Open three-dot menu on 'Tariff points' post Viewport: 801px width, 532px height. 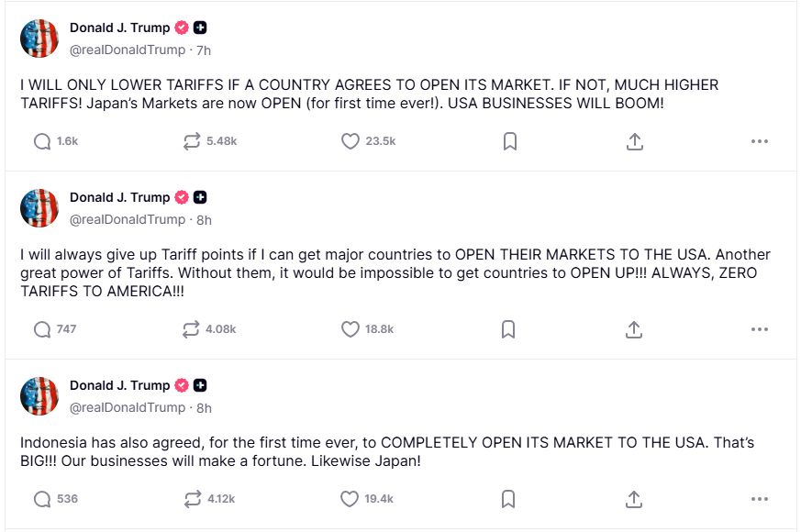coord(759,329)
